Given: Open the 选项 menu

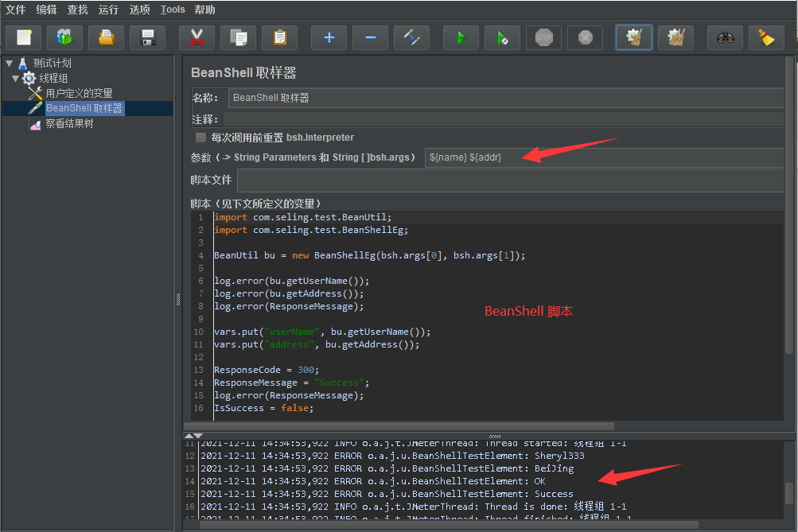Looking at the screenshot, I should tap(140, 10).
